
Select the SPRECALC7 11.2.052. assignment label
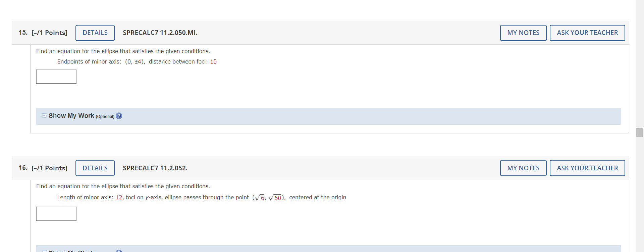[x=155, y=168]
